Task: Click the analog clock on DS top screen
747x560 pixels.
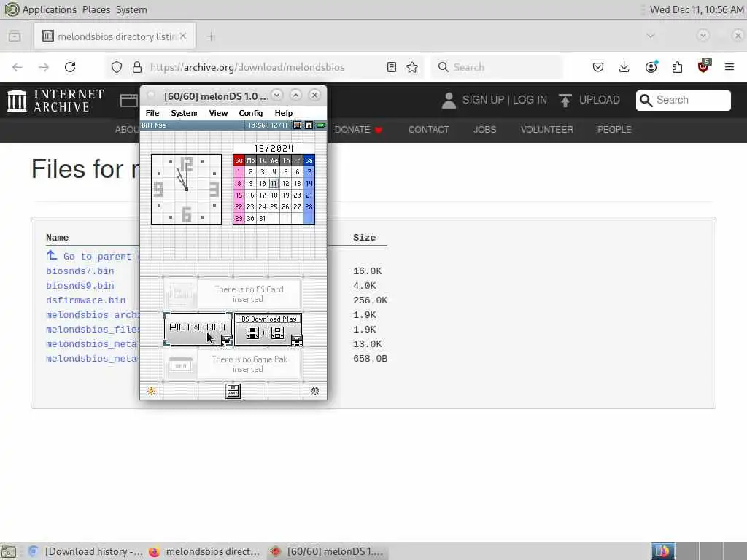Action: click(186, 189)
